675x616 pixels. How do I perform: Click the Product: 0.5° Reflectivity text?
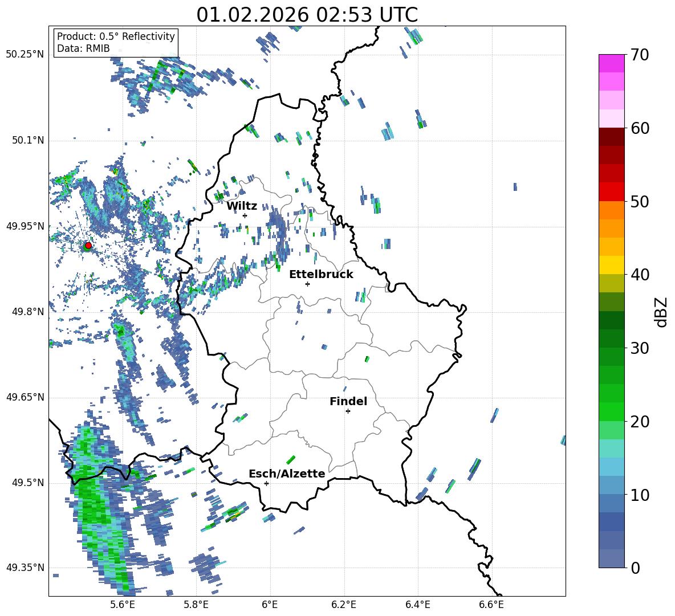coord(116,36)
